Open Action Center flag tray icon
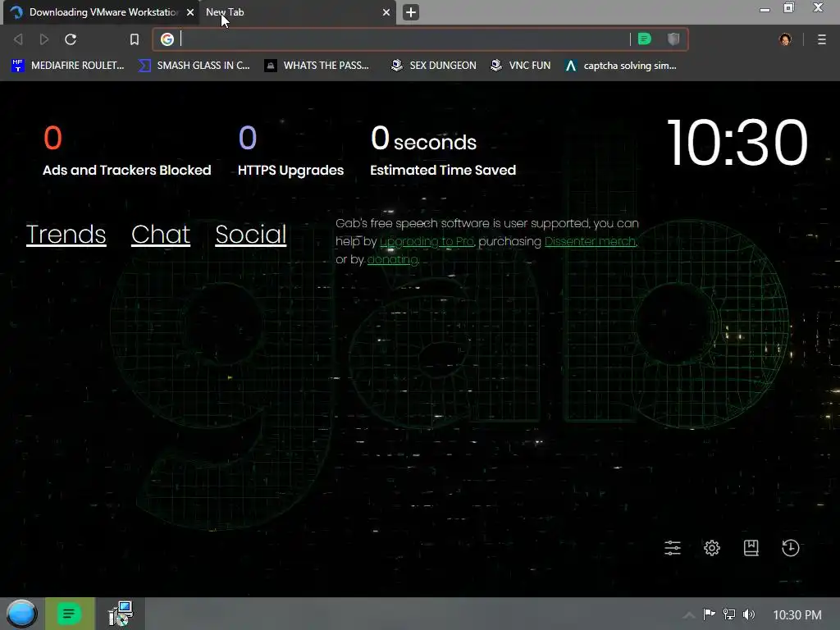The image size is (840, 630). tap(710, 614)
